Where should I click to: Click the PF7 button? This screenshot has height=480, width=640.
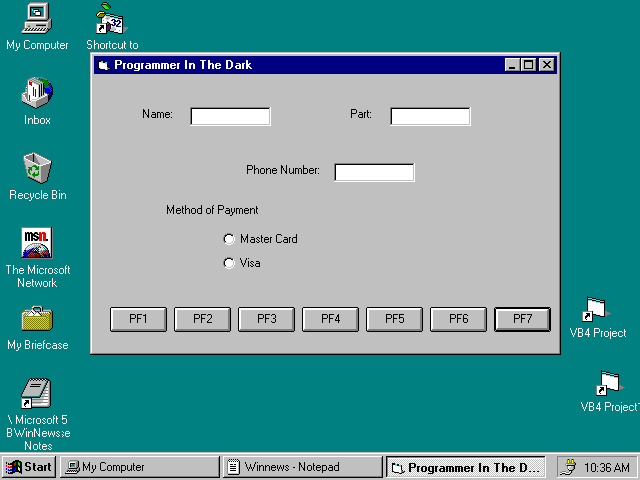coord(522,319)
